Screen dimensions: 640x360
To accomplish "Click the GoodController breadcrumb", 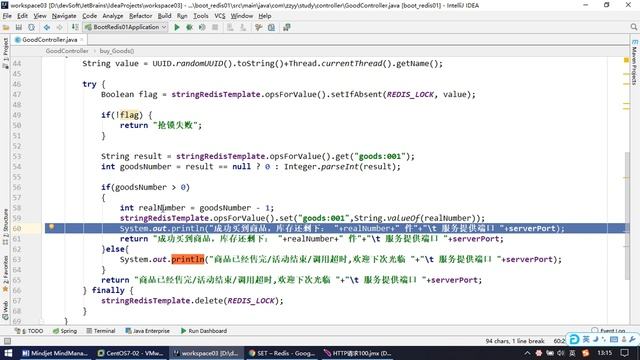I will pyautogui.click(x=67, y=51).
